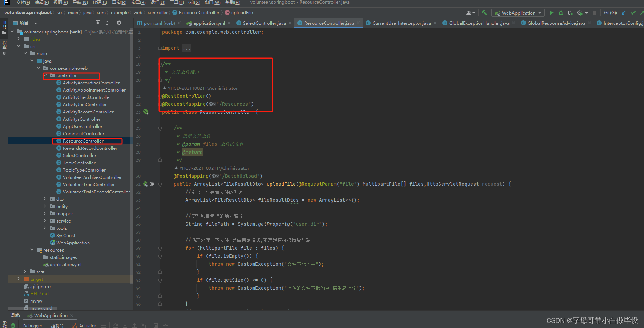The height and width of the screenshot is (328, 644).
Task: Start debugging with the green bug icon
Action: coord(561,13)
